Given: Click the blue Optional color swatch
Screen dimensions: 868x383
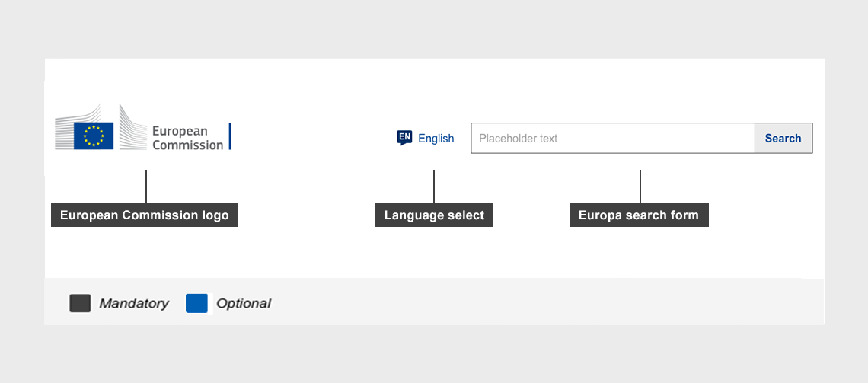Looking at the screenshot, I should (196, 303).
